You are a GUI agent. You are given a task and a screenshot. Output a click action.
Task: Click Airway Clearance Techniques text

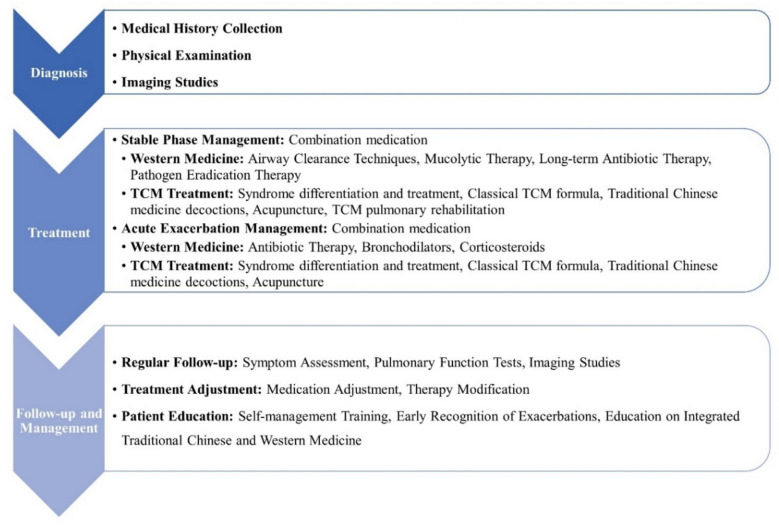point(332,158)
